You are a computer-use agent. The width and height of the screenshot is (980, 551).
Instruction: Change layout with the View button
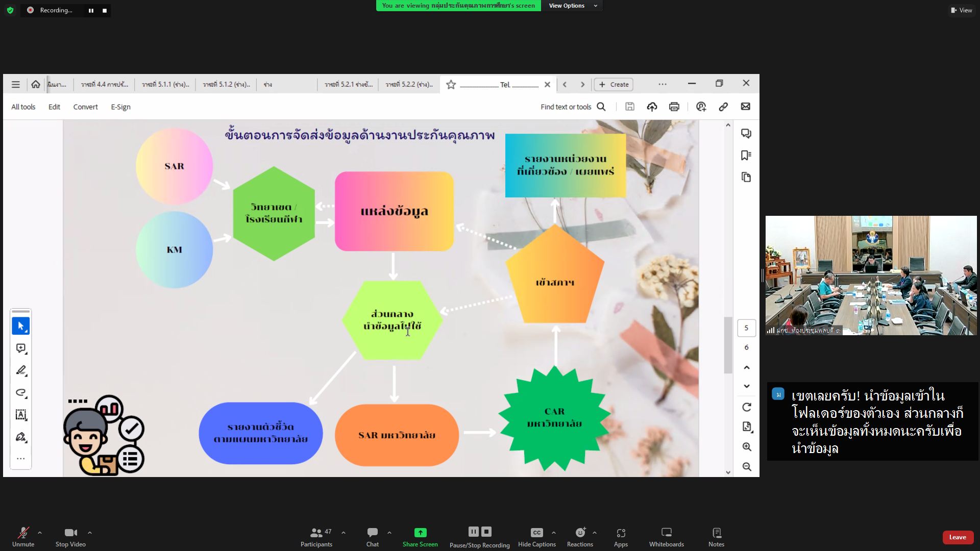coord(961,10)
